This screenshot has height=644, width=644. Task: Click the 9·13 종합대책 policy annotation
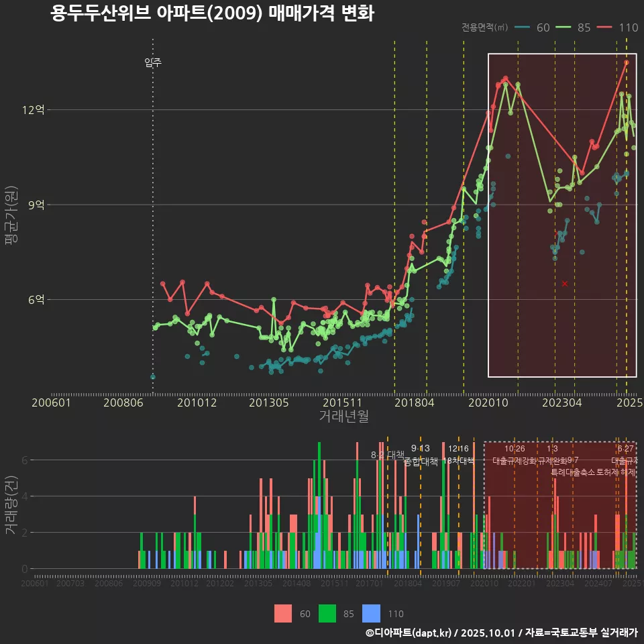421,455
